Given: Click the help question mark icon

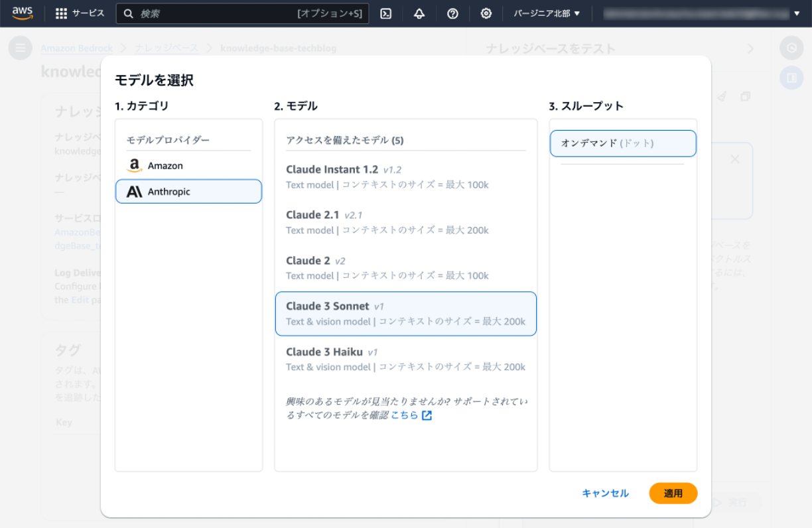Looking at the screenshot, I should click(x=452, y=13).
